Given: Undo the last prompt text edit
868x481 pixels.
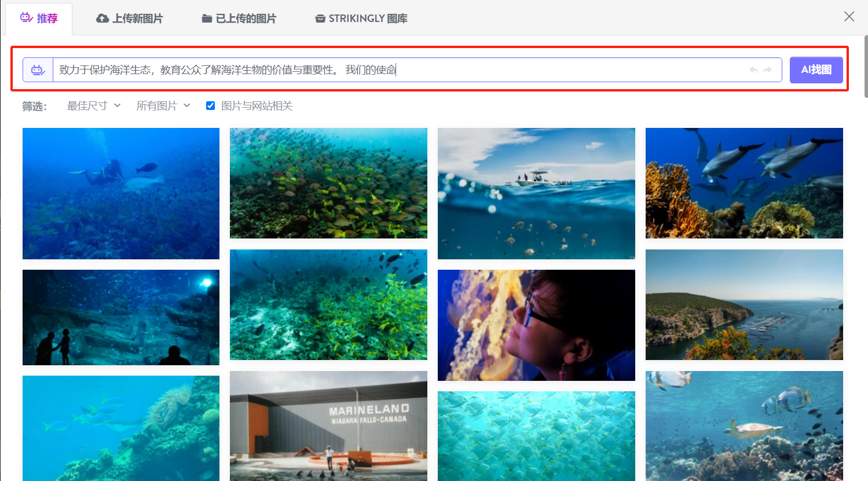Looking at the screenshot, I should point(753,70).
